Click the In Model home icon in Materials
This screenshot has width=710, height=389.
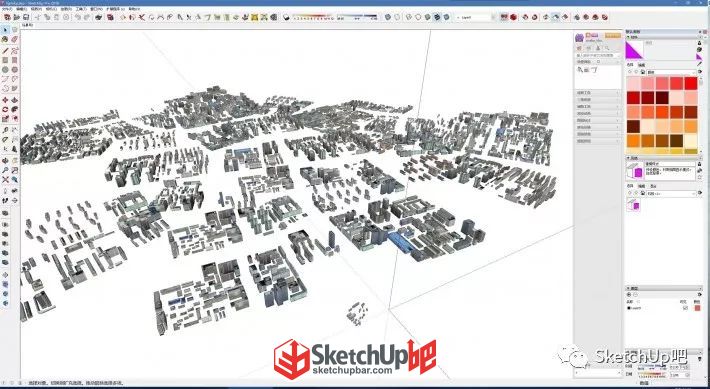tap(643, 72)
